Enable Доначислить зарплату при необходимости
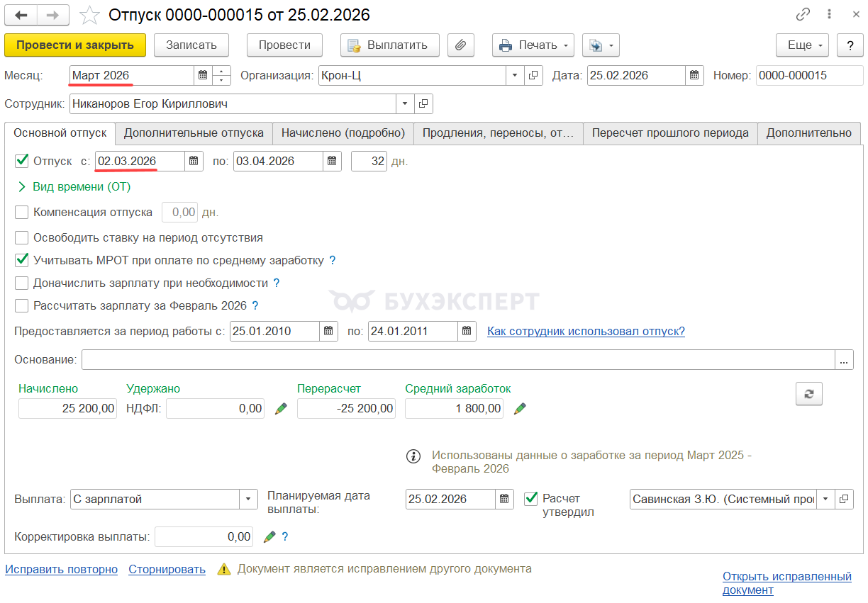The width and height of the screenshot is (868, 603). [x=21, y=283]
